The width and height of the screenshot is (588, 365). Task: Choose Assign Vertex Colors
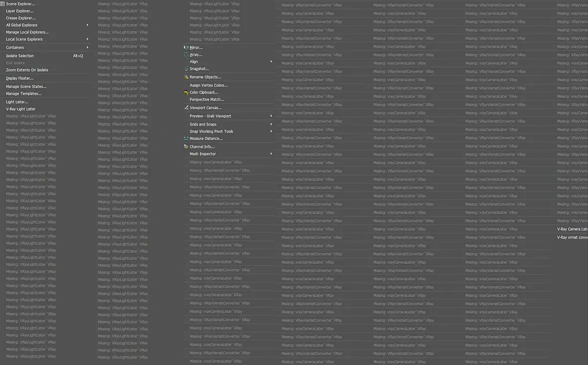pos(208,85)
